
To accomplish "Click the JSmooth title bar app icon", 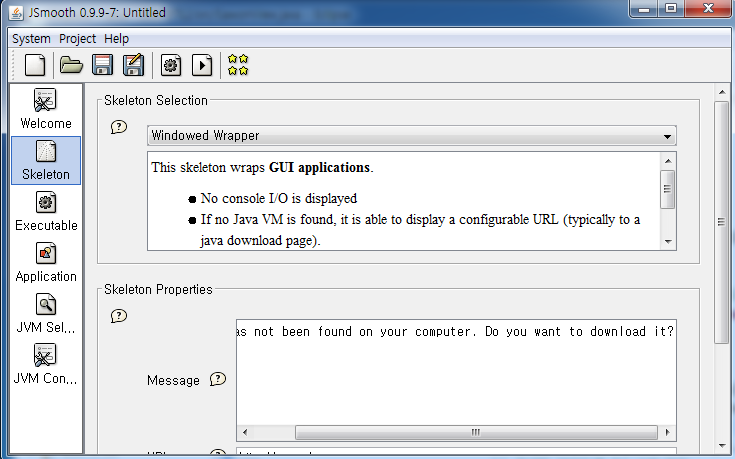I will 16,13.
